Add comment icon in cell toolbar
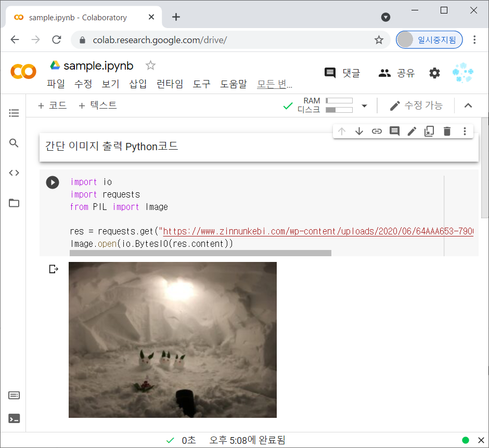 [394, 131]
